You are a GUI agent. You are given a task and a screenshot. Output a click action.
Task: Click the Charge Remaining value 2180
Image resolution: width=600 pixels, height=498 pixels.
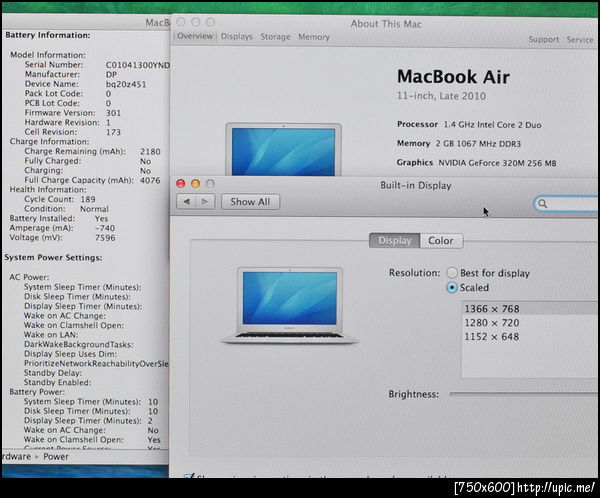(x=150, y=152)
